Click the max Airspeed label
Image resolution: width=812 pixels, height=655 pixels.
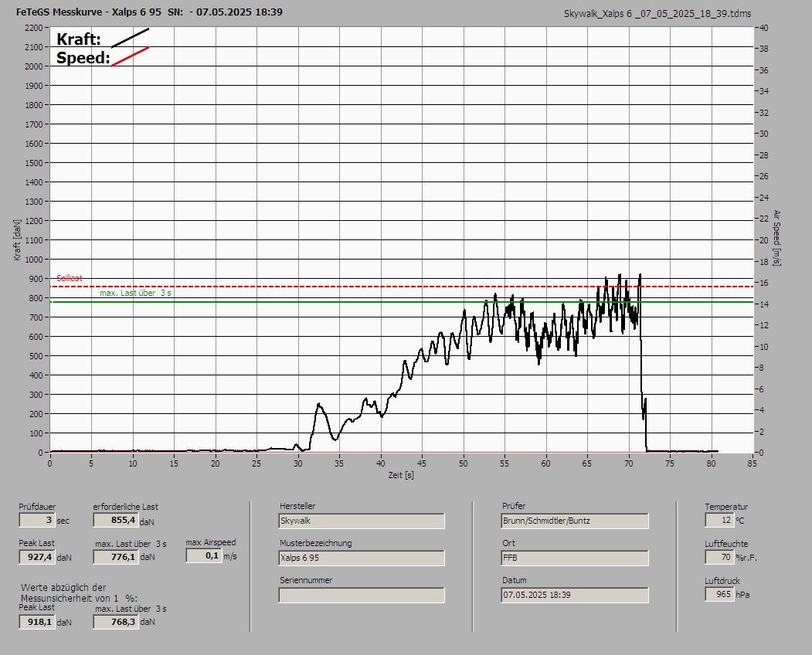tap(211, 542)
